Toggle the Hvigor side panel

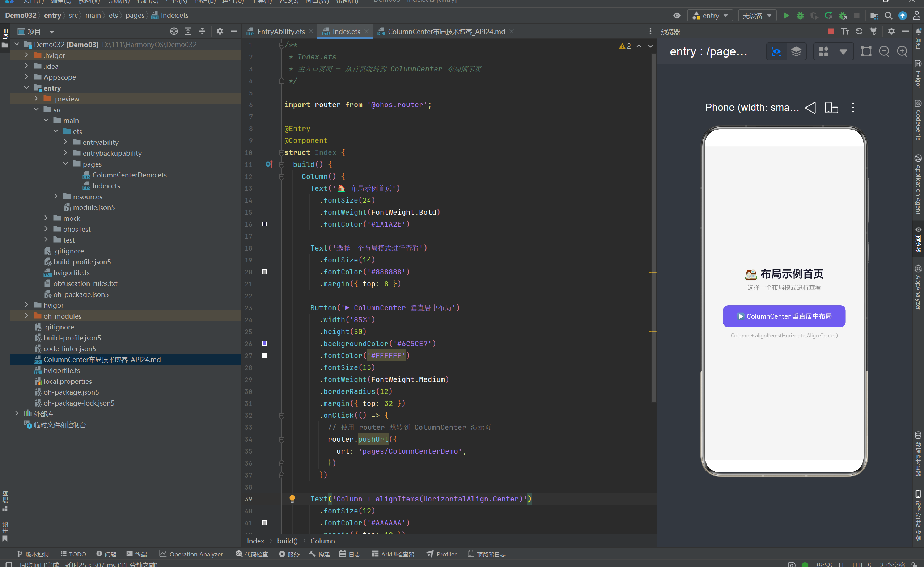click(x=918, y=74)
